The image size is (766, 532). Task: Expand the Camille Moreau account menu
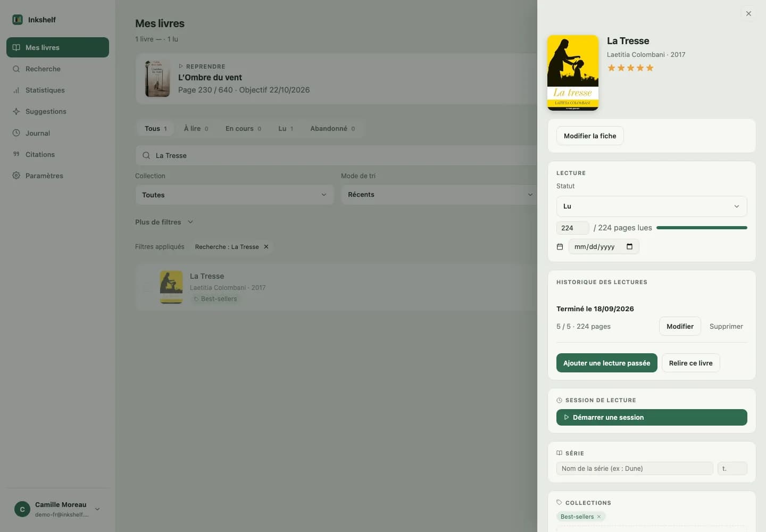pyautogui.click(x=97, y=509)
